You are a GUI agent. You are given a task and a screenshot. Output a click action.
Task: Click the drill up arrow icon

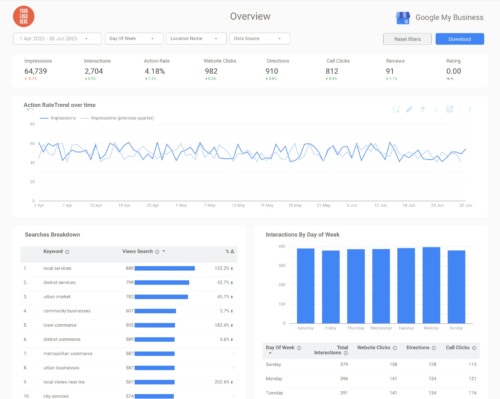pos(423,109)
